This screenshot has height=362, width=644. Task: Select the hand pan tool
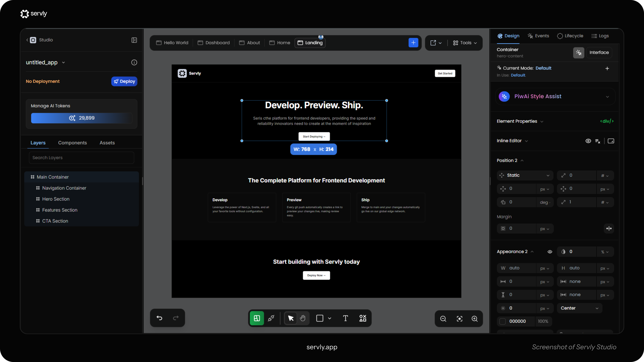[x=303, y=318]
